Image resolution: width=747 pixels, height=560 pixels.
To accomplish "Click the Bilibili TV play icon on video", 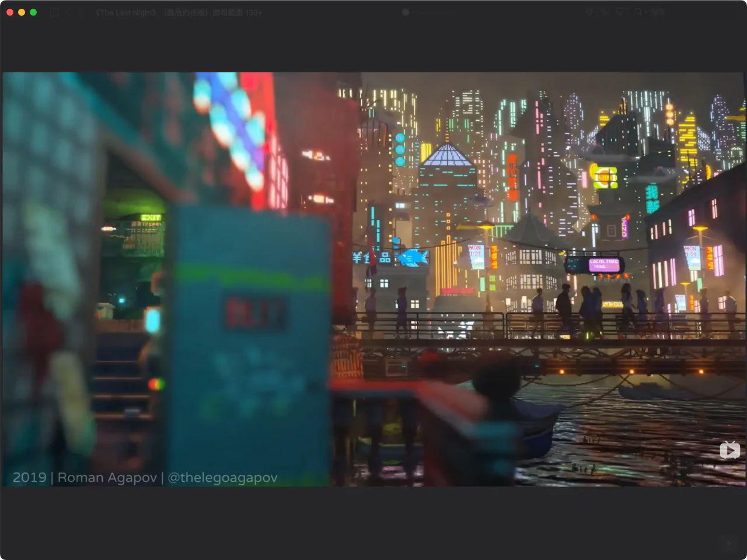I will pyautogui.click(x=729, y=450).
